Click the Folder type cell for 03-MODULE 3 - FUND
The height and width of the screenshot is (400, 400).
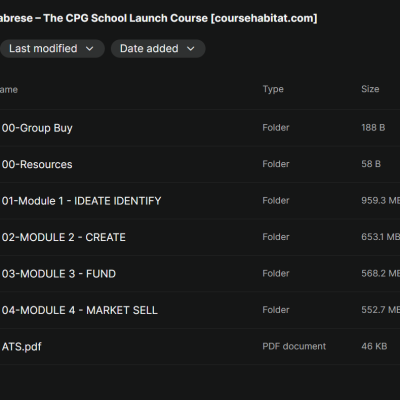click(x=276, y=274)
